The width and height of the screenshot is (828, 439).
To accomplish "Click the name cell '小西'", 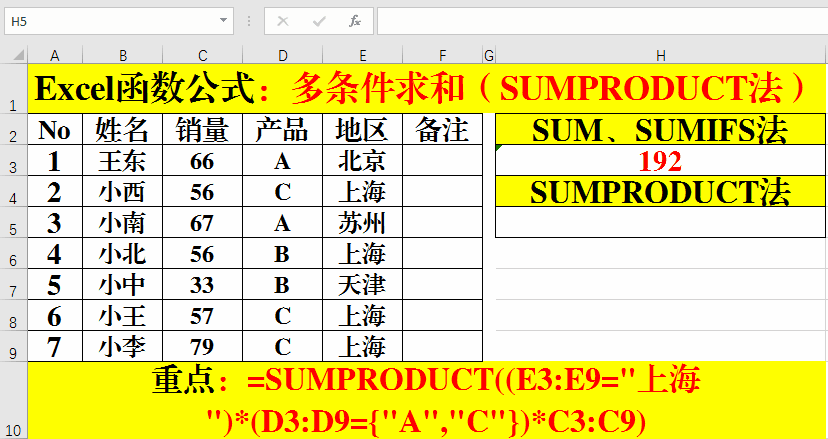I will pyautogui.click(x=123, y=191).
